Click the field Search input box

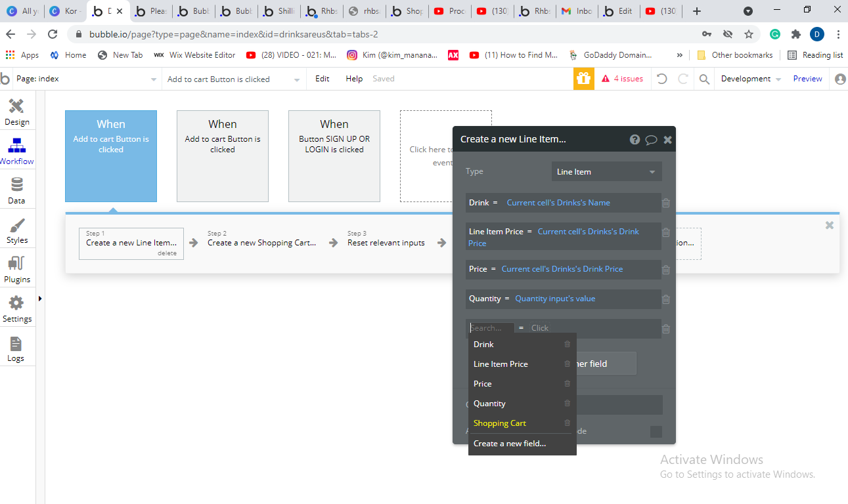tap(491, 328)
